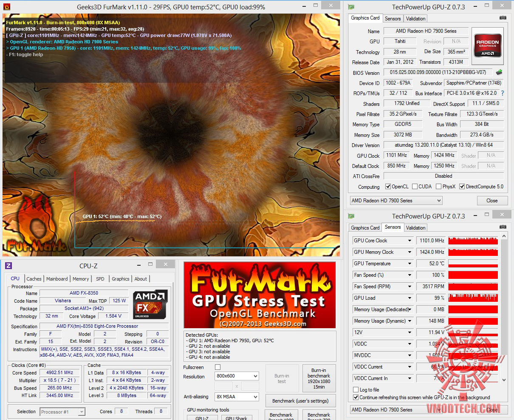Click the AMD FX-8350 Name field in CPU-Z
Viewport: 514px width, 420px height.
[84, 293]
